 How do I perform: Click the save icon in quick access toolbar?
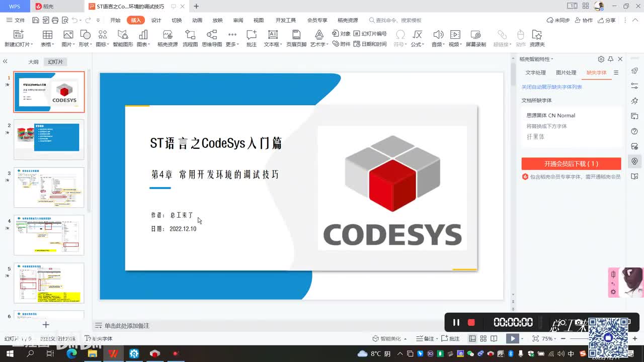[35, 20]
